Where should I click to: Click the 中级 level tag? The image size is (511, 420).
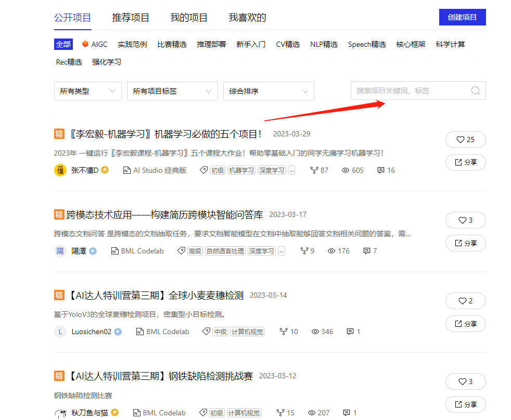[220, 332]
